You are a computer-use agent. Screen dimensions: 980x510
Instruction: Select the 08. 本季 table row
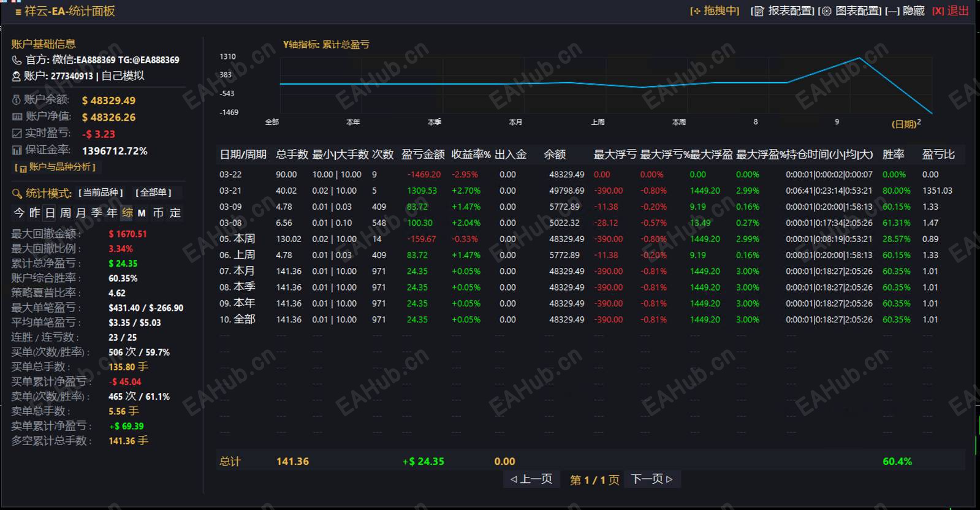tap(591, 287)
